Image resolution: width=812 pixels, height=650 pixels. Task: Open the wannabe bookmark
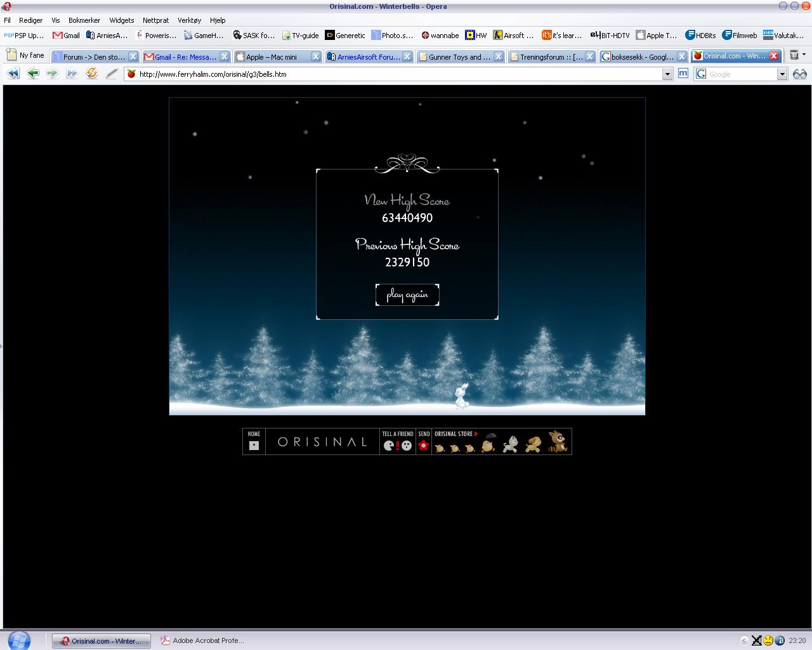[x=440, y=36]
